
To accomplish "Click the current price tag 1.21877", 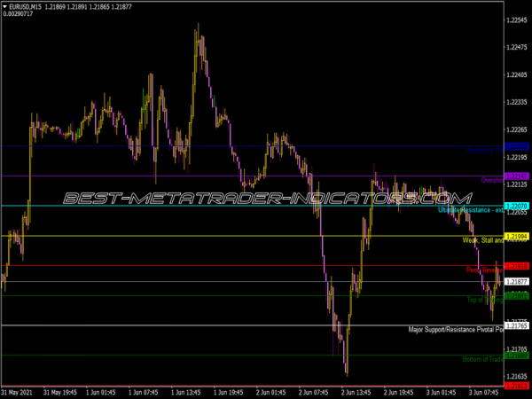I will tap(516, 281).
